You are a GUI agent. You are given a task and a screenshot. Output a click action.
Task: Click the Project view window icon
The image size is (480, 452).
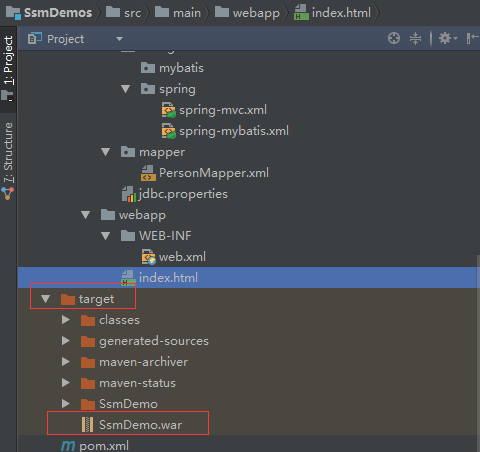[x=35, y=39]
